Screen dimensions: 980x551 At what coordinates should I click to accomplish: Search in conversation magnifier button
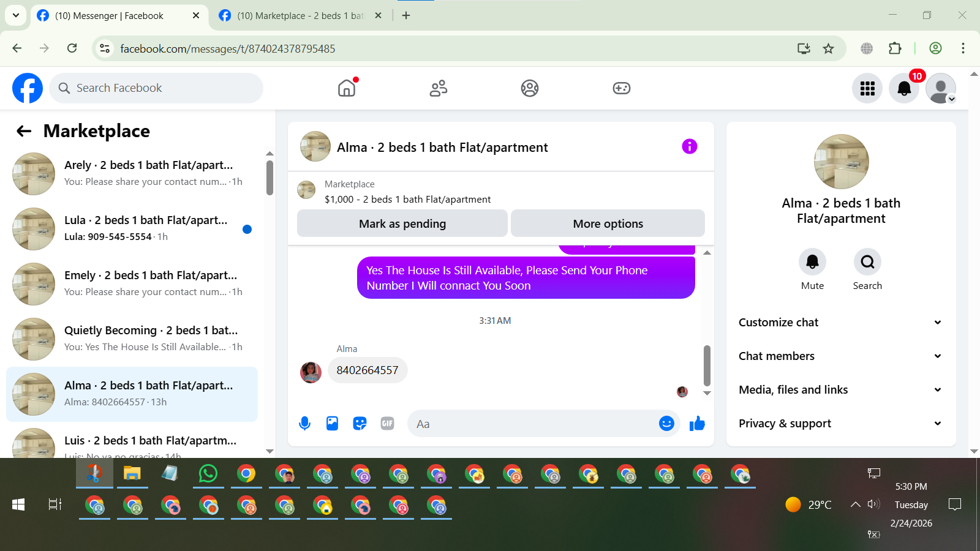click(867, 262)
